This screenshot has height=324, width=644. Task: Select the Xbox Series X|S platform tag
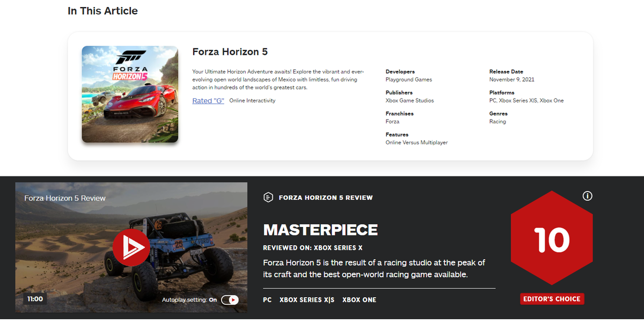[x=306, y=300]
